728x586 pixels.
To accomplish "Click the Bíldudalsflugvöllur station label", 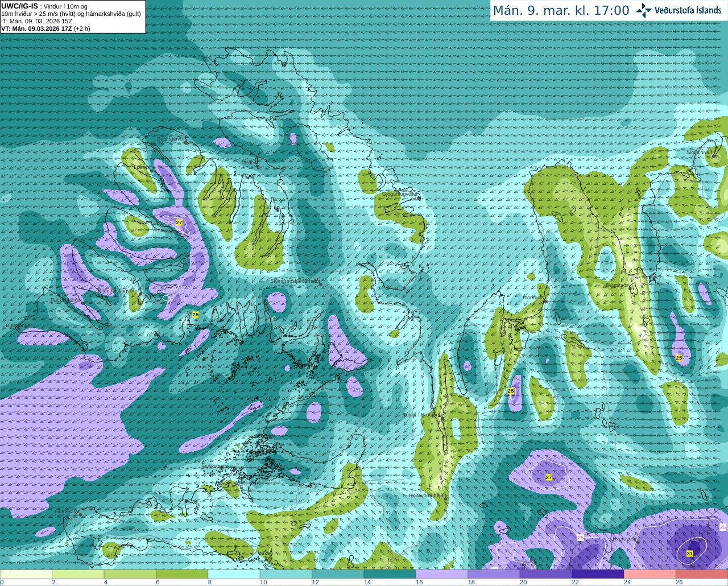I will [118, 290].
